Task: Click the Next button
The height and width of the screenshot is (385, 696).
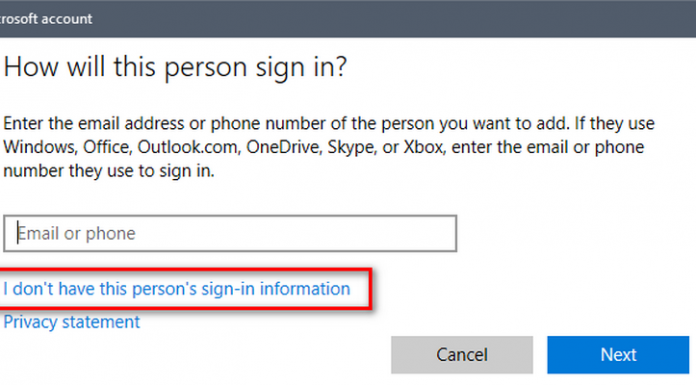Action: coord(618,354)
